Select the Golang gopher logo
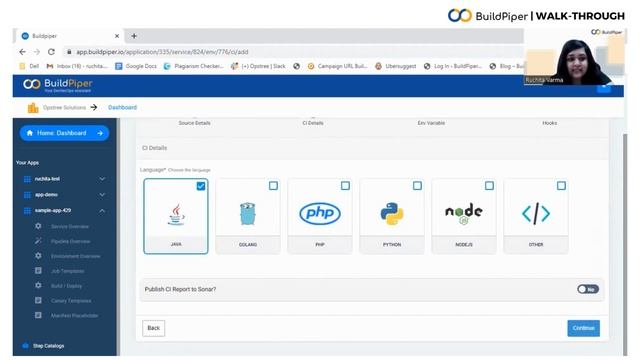This screenshot has height=360, width=640. tap(248, 213)
